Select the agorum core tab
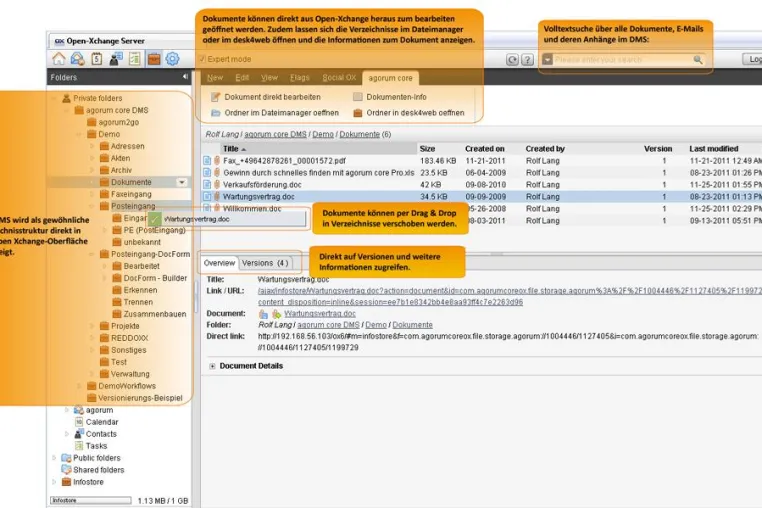Screen dimensions: 762x508 pyautogui.click(x=390, y=78)
